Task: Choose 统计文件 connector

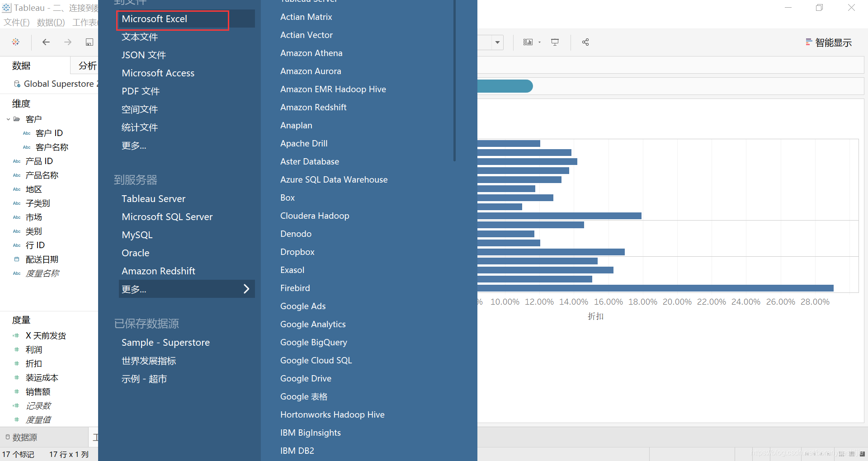Action: pyautogui.click(x=140, y=127)
